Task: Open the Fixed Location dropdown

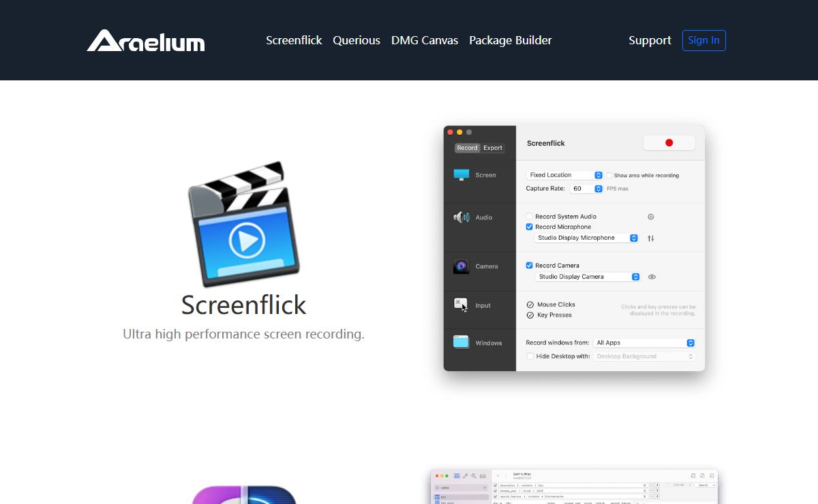Action: click(x=564, y=175)
